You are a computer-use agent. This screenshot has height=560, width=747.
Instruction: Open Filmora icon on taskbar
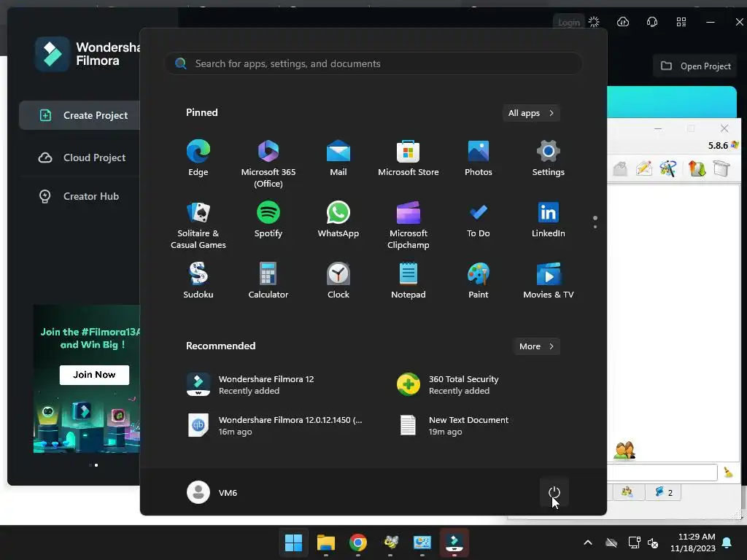click(454, 542)
